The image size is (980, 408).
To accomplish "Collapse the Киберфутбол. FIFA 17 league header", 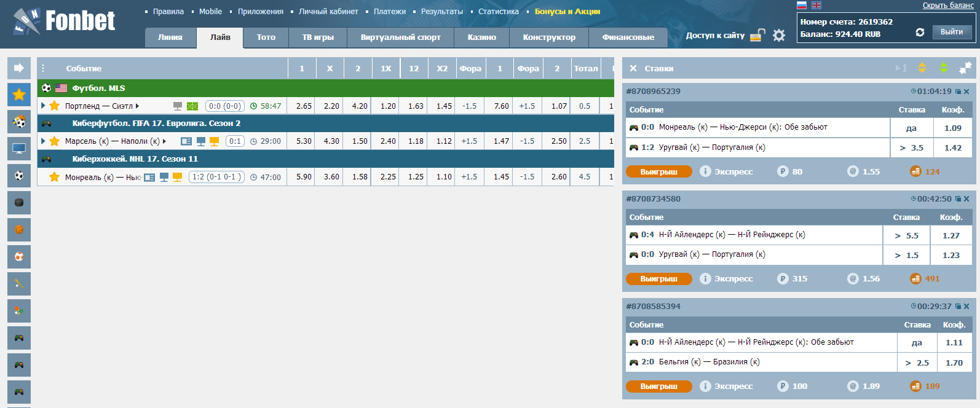I will (326, 124).
